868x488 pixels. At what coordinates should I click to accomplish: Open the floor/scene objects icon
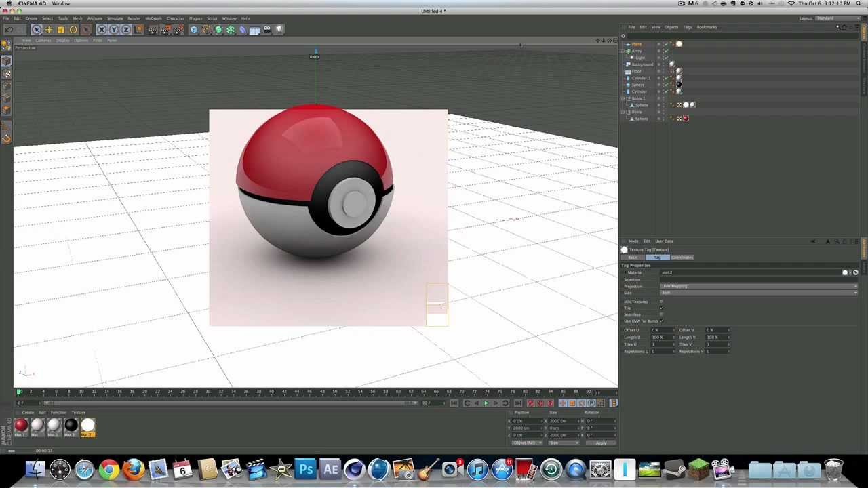coord(255,30)
